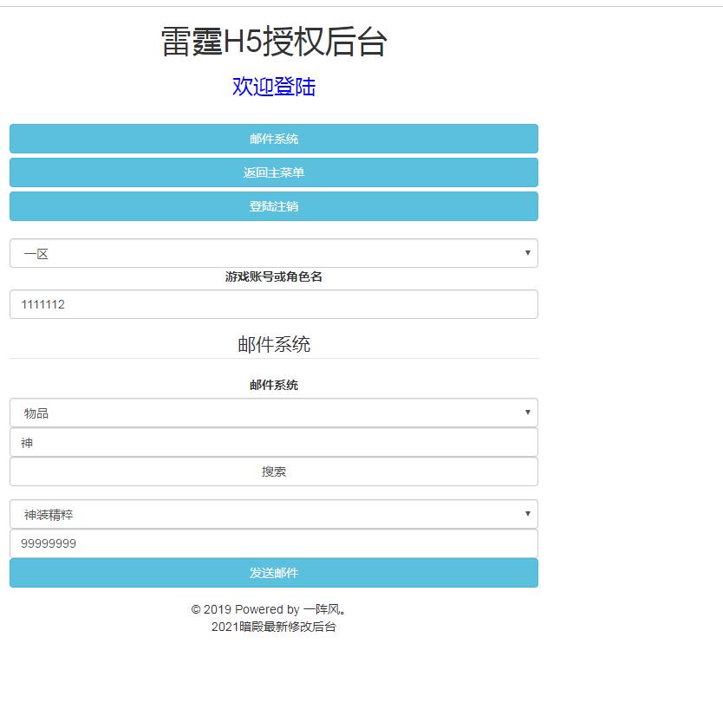Click the blue 欢迎登陆 text
This screenshot has height=728, width=723.
point(273,87)
